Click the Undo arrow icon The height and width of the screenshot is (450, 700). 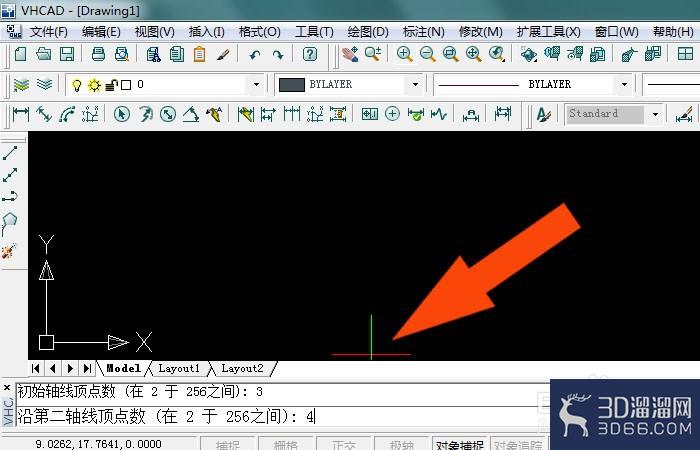pos(255,55)
